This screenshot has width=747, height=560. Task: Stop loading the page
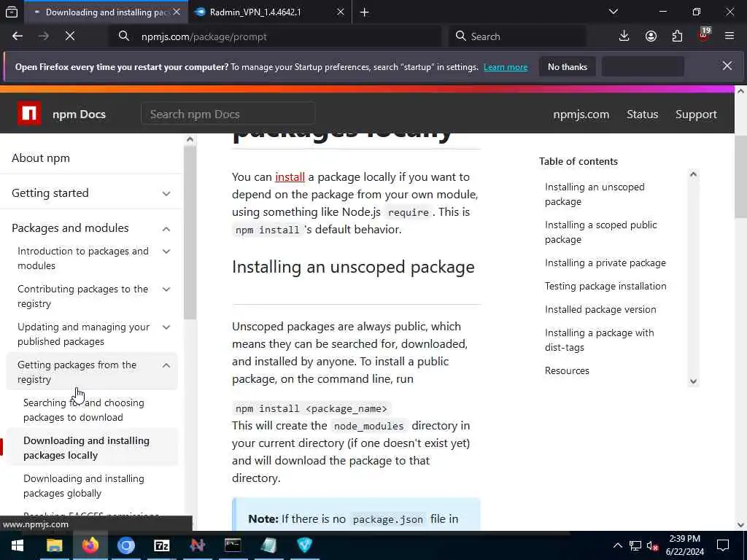point(70,36)
